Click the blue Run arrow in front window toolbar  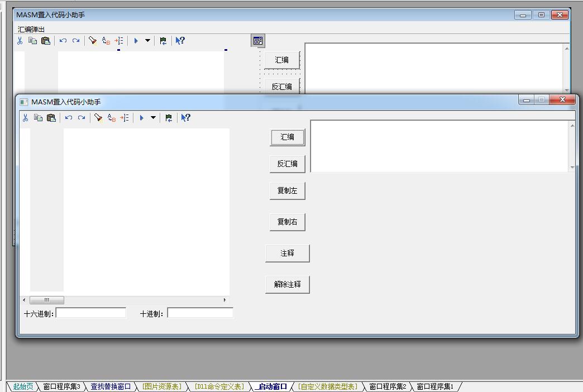coord(141,118)
